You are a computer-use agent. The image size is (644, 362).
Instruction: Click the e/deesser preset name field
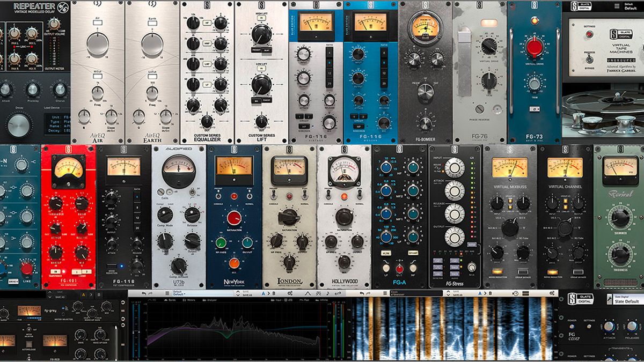[417, 293]
